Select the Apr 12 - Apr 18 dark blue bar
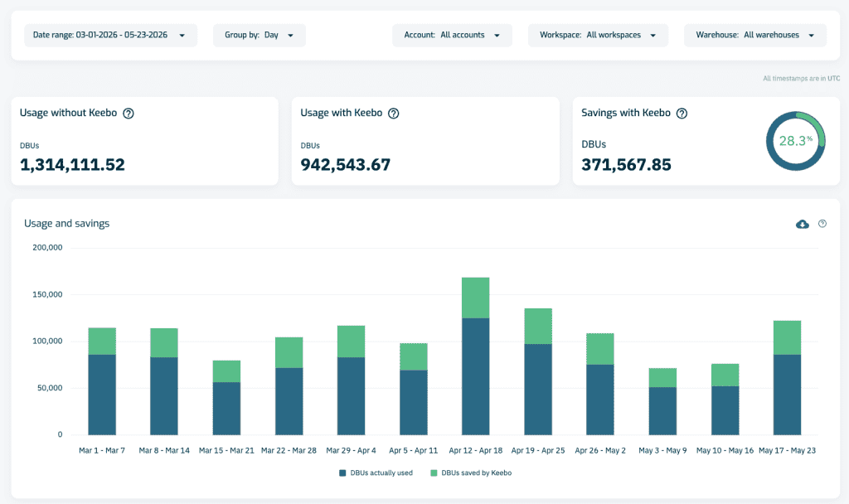Screen dimensions: 849x504 476,376
